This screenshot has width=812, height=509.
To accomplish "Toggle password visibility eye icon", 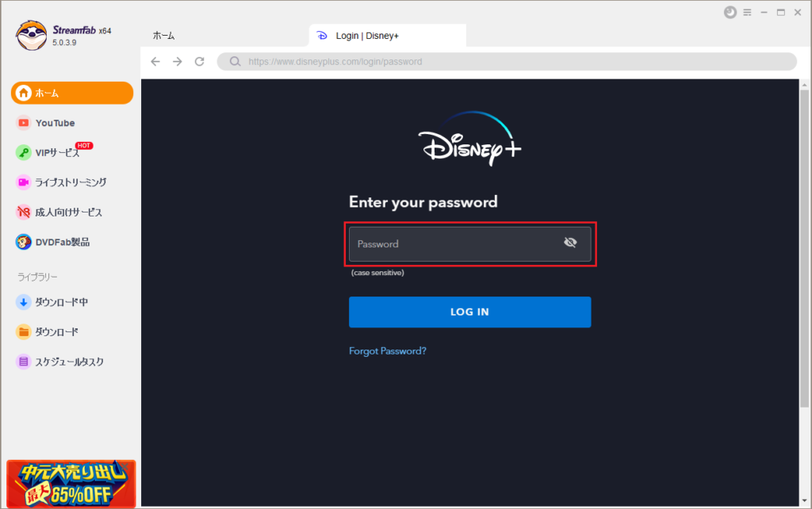I will [570, 243].
